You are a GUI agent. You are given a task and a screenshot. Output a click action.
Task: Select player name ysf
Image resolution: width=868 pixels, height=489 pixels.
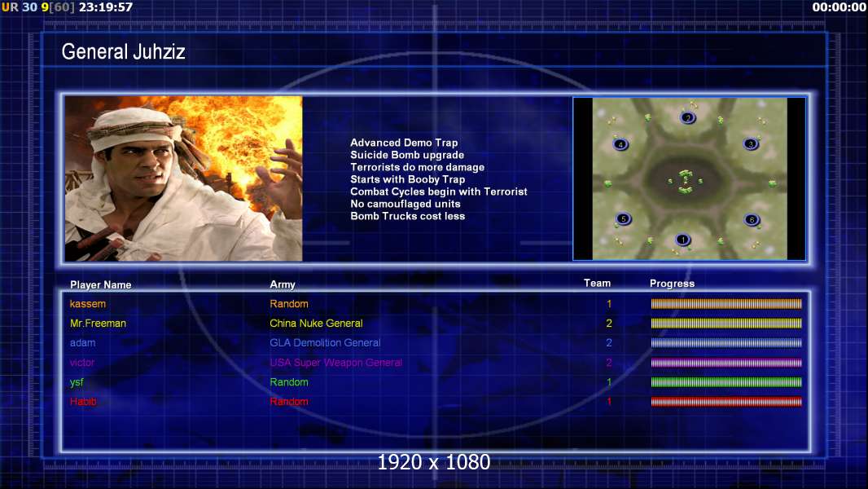click(x=77, y=382)
